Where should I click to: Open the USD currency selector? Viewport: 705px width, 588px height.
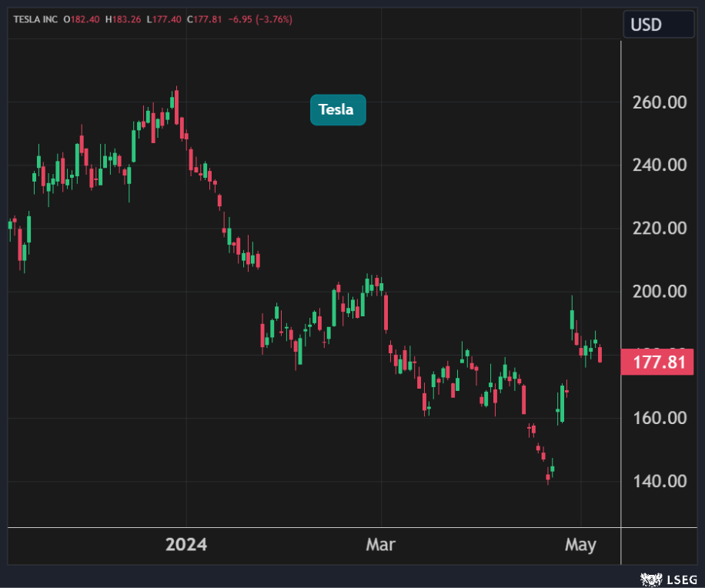[x=653, y=24]
